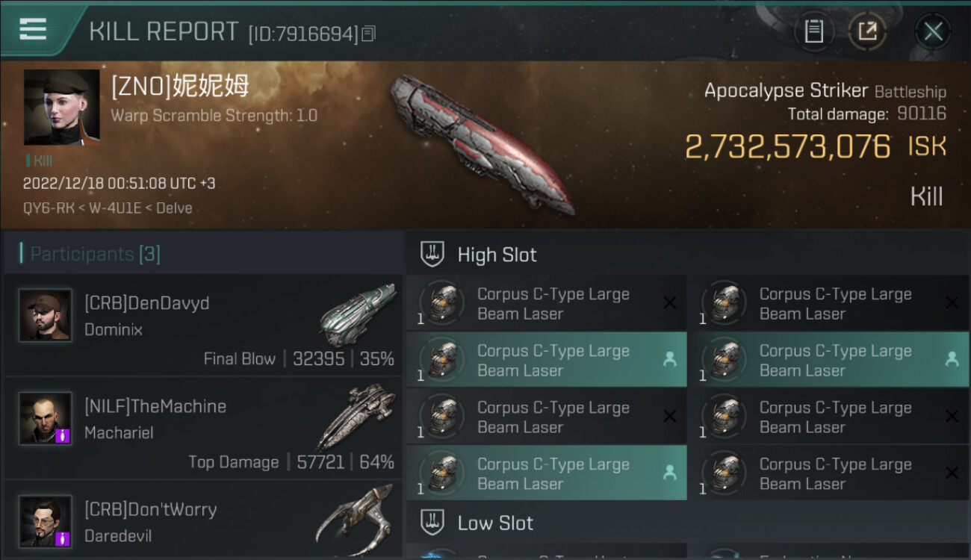Click the Apocalypse Striker ship name

[786, 91]
